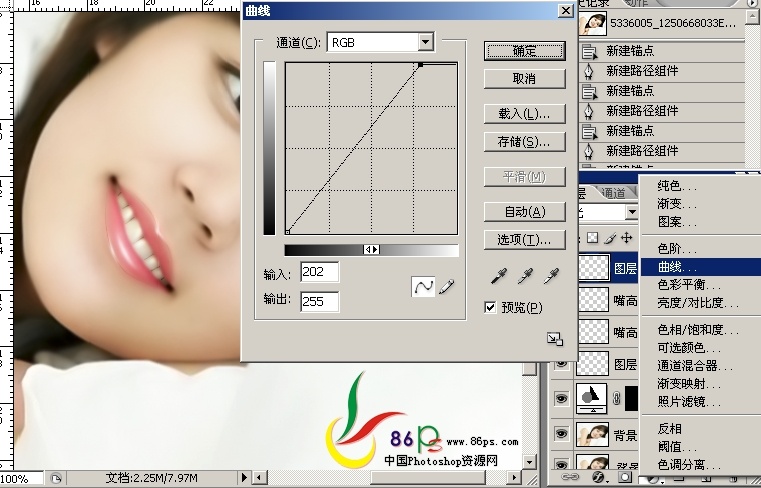Click the pen icon of first 新建路径组件 history step
Viewport: 761px width, 488px height.
589,71
